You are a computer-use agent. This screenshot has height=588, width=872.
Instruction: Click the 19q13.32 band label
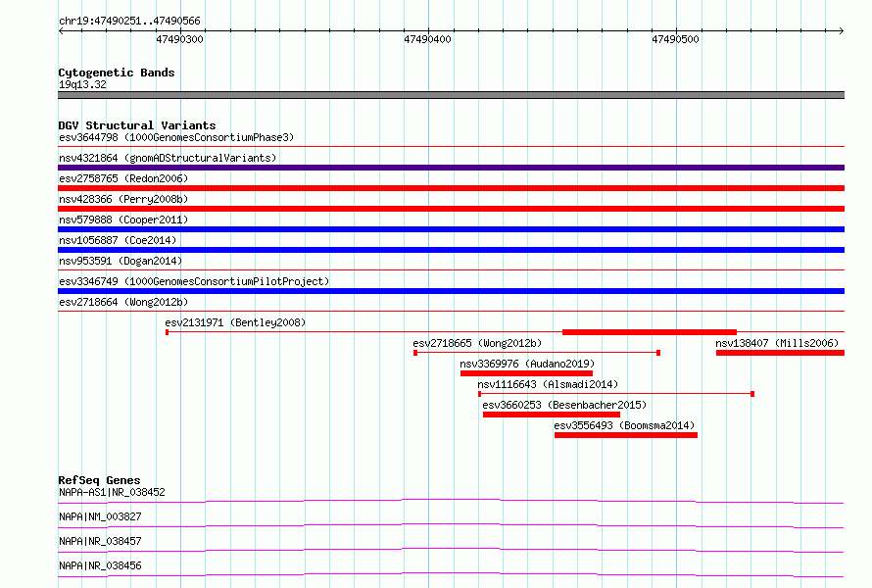[82, 84]
